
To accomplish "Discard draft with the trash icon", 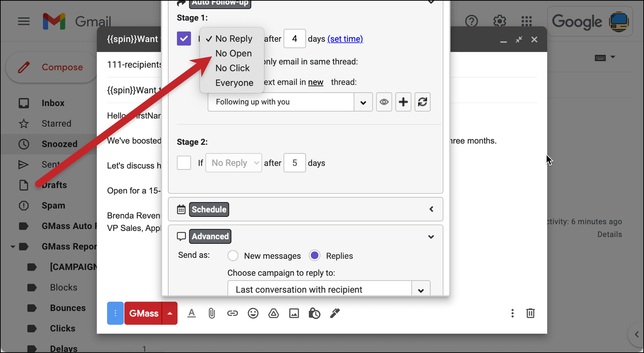I will pyautogui.click(x=530, y=313).
